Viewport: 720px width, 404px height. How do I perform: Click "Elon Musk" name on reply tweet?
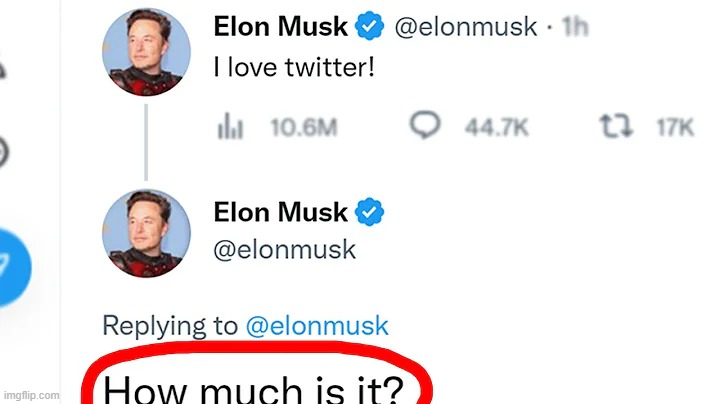click(281, 212)
